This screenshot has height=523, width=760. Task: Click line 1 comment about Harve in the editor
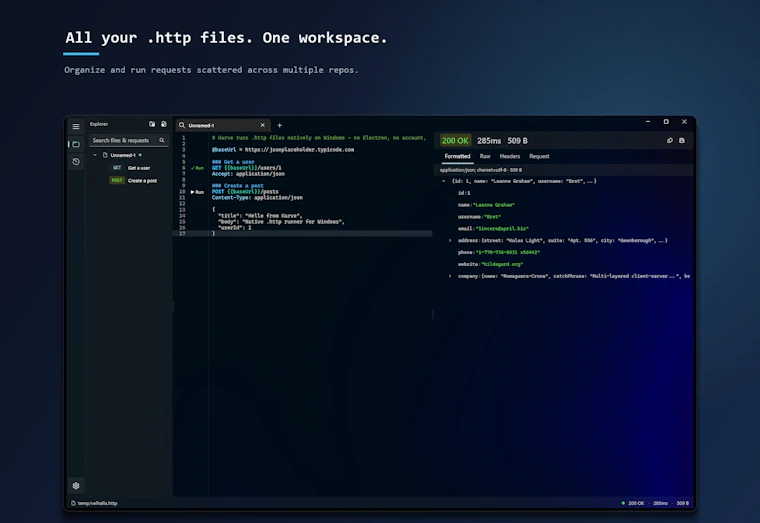[x=318, y=138]
